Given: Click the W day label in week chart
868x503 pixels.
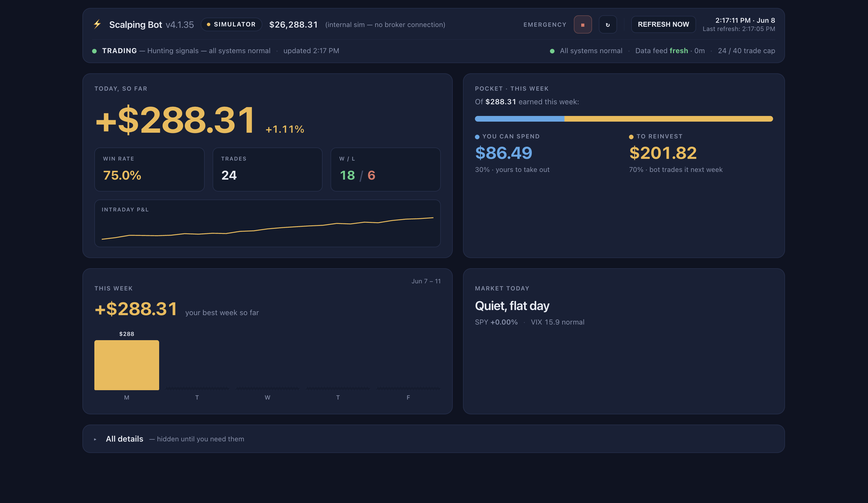Looking at the screenshot, I should [267, 397].
